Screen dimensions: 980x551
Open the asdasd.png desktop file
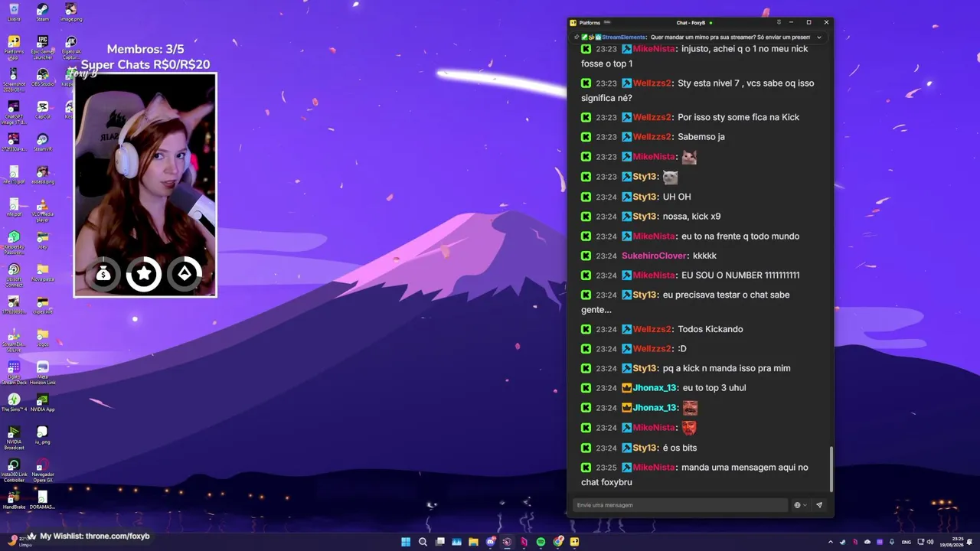pyautogui.click(x=43, y=175)
